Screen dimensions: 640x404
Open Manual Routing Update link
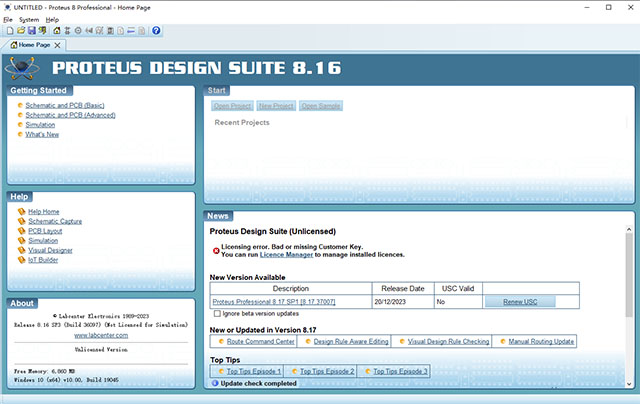coord(541,341)
